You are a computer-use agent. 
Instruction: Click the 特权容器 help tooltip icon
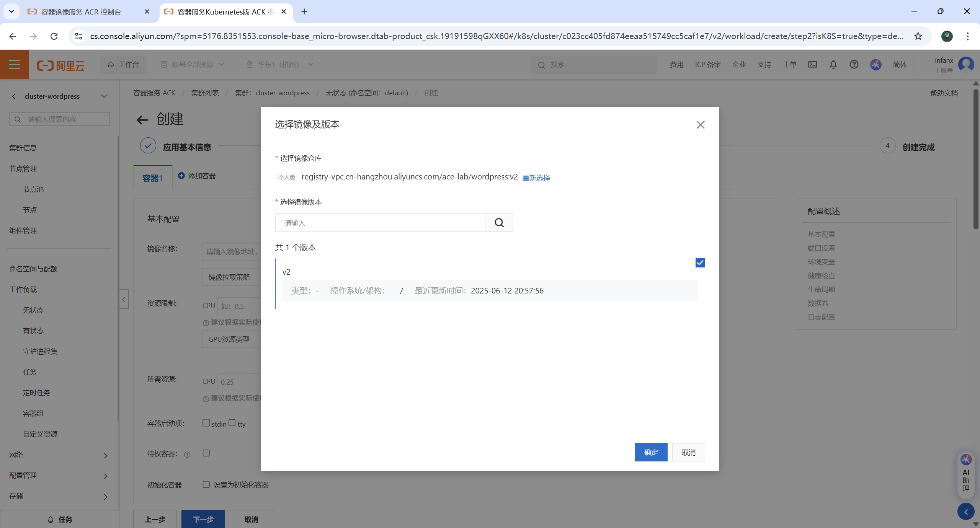coord(187,455)
